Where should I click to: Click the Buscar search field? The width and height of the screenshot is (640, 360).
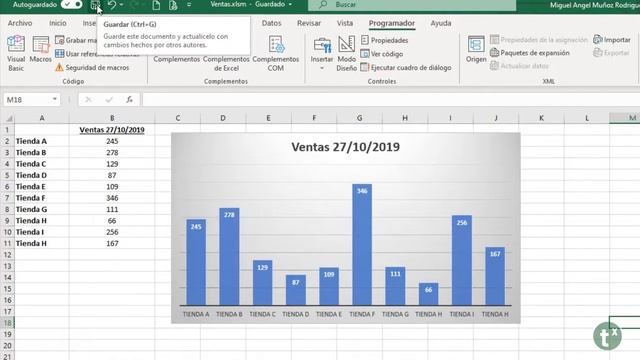(x=412, y=5)
